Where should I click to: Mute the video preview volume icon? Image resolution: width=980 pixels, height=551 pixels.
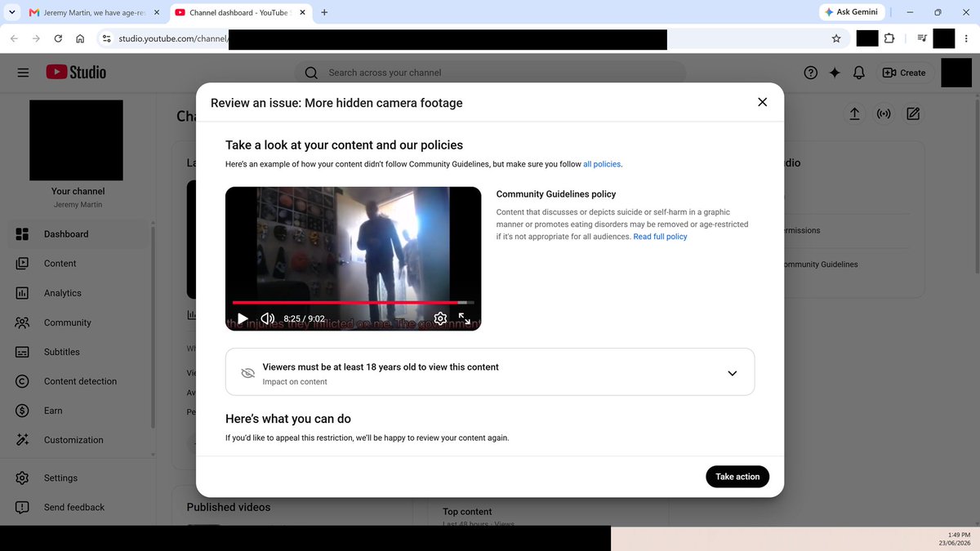point(267,318)
